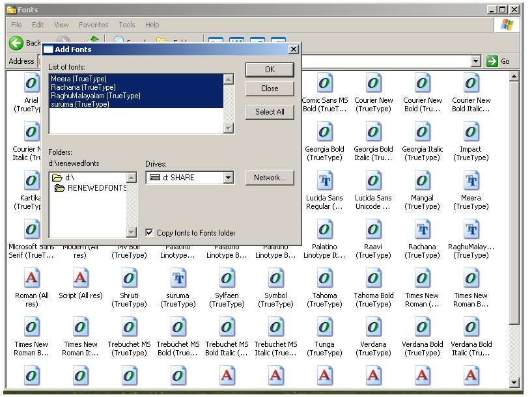Click font list scroll down arrow

click(x=229, y=128)
